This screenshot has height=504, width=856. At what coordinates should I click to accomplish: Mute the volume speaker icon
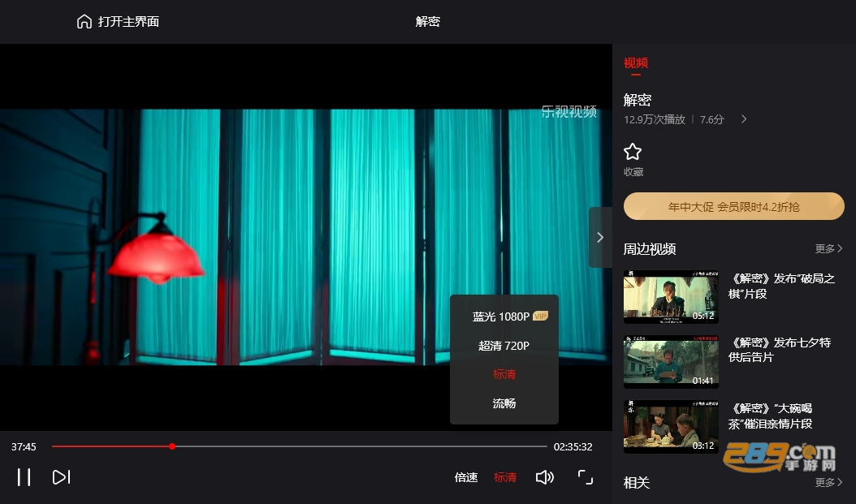544,477
